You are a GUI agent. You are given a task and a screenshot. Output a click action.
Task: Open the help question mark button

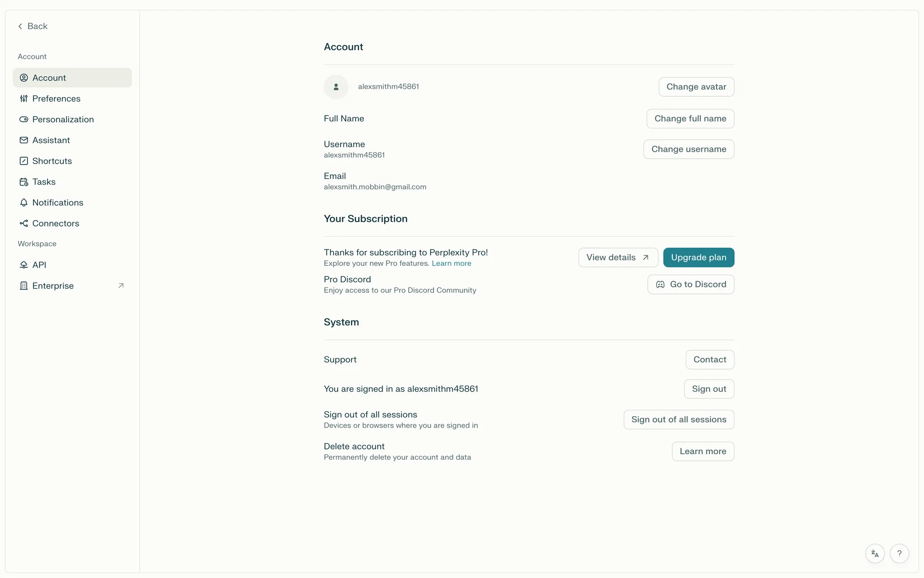[899, 553]
